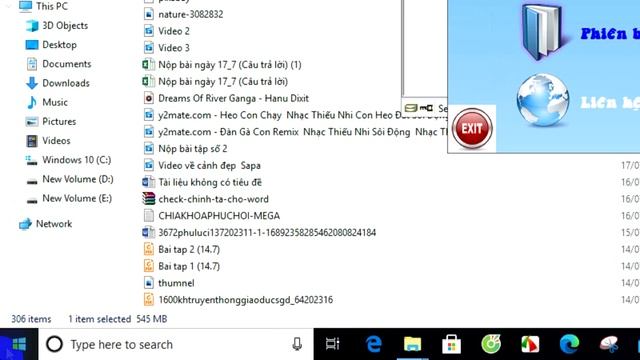The width and height of the screenshot is (640, 360).
Task: Click the Type here to search box
Action: point(176,344)
